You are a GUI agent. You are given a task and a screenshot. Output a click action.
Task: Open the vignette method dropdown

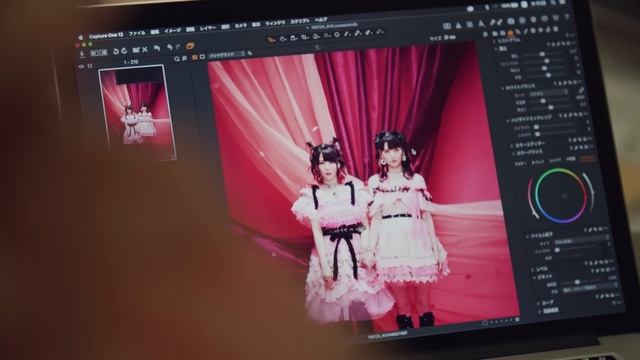tap(589, 288)
